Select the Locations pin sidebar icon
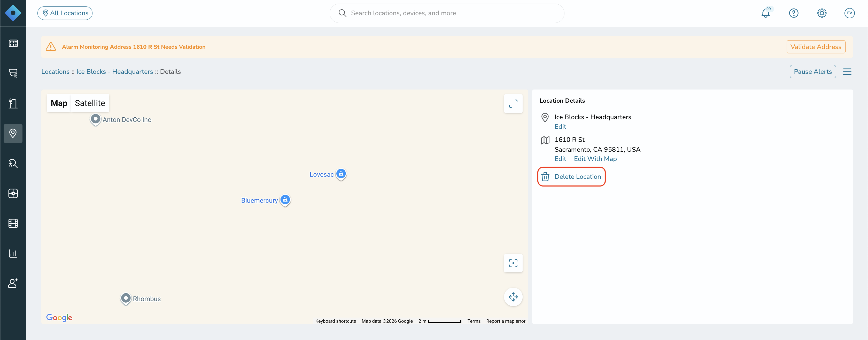 13,133
